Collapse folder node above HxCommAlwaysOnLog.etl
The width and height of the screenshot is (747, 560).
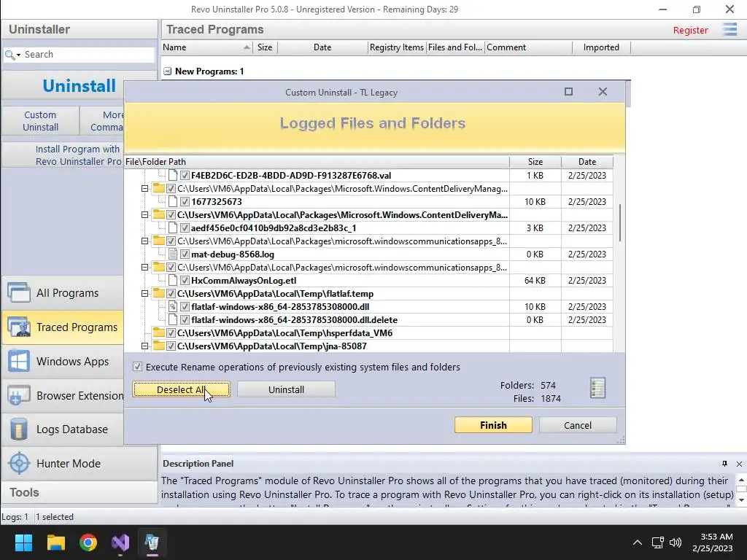[145, 268]
